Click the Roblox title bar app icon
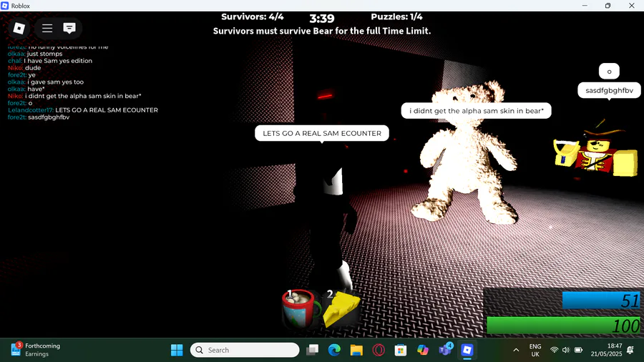 (x=5, y=6)
